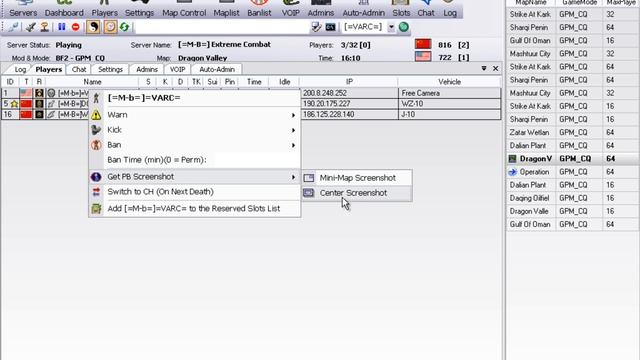
Task: Switch to the Auto-Admin tab
Action: [x=217, y=69]
